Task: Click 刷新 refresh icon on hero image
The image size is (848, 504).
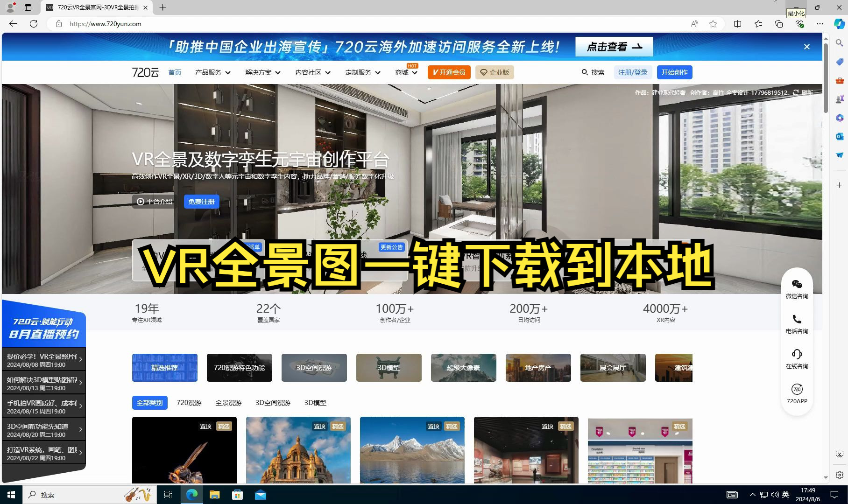Action: point(796,92)
